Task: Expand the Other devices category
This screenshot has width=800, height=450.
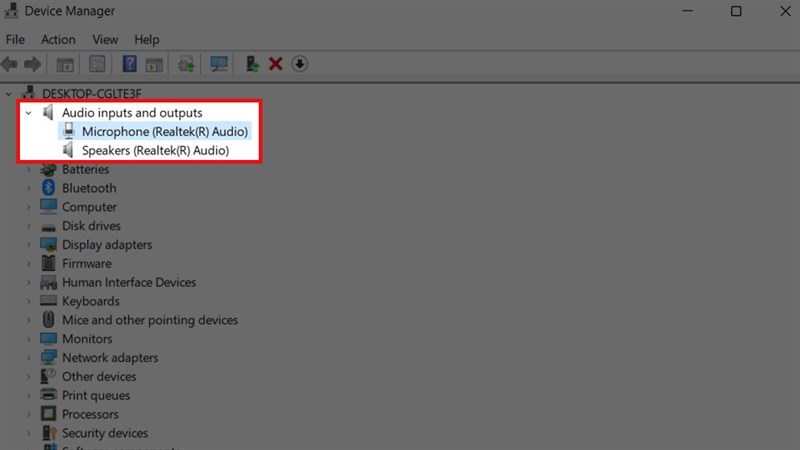Action: click(29, 377)
